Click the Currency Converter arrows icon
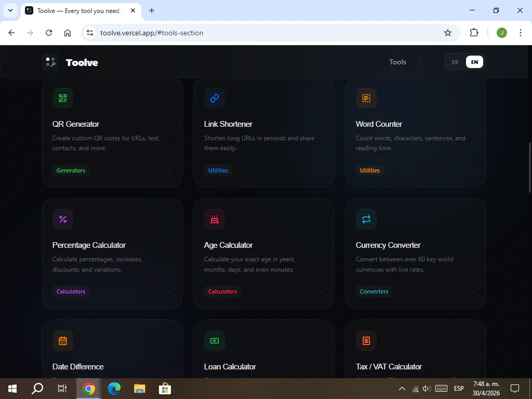 366,219
